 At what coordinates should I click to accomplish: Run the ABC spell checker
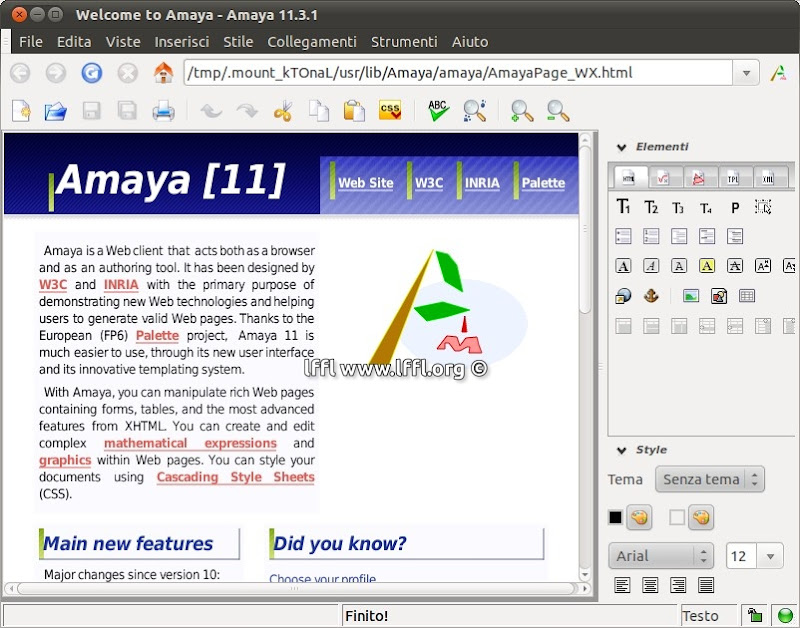coord(437,108)
